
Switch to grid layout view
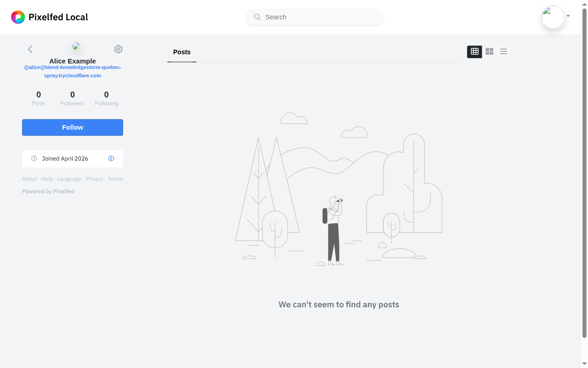tap(475, 52)
